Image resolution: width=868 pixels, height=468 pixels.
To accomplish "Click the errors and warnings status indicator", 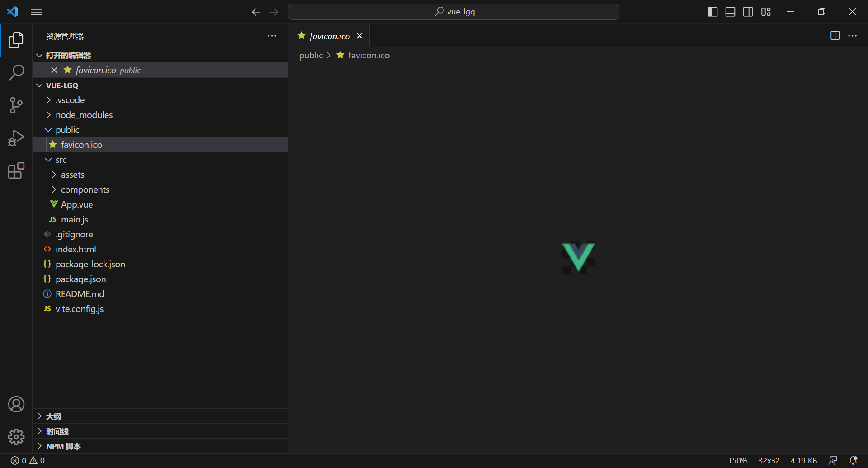I will tap(28, 461).
